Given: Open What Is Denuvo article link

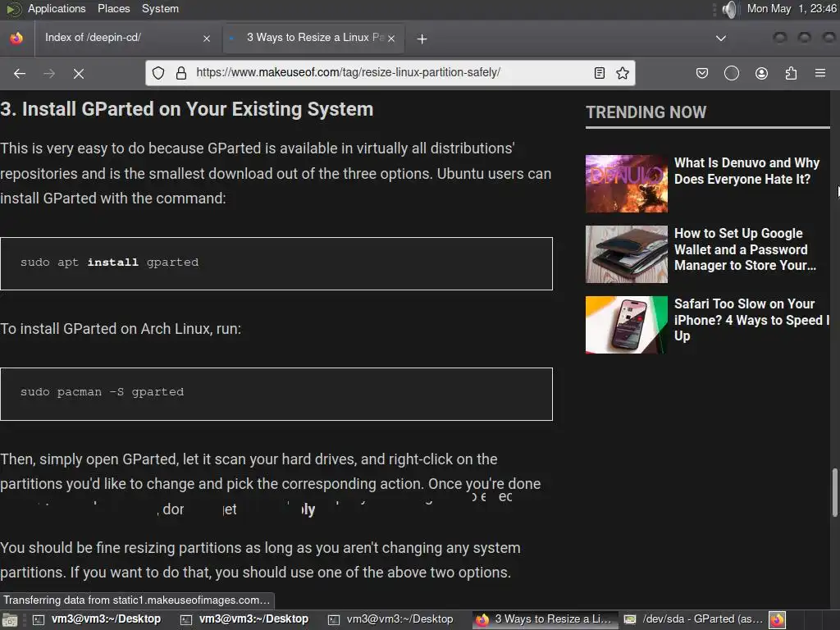Looking at the screenshot, I should [746, 171].
